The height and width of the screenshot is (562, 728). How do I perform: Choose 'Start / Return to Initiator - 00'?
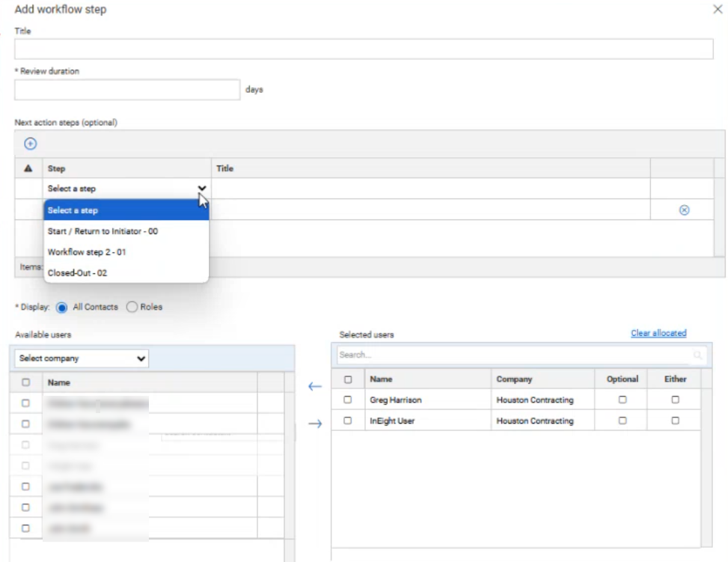126,230
